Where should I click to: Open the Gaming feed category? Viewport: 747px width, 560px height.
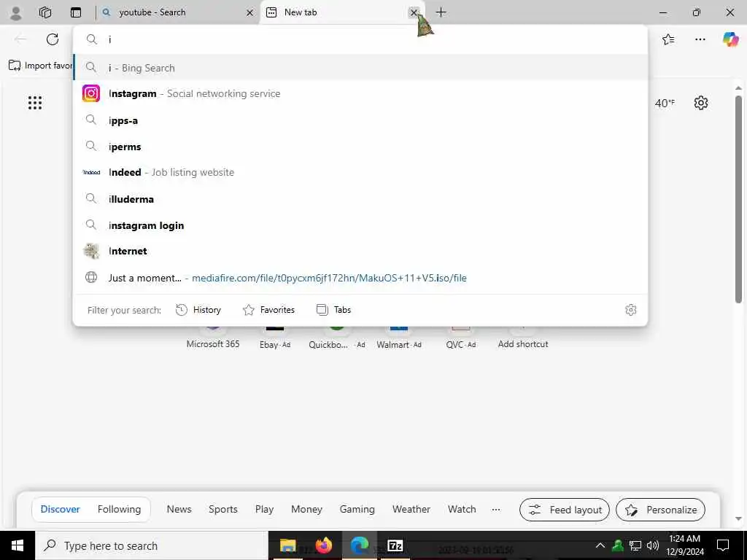click(x=357, y=509)
